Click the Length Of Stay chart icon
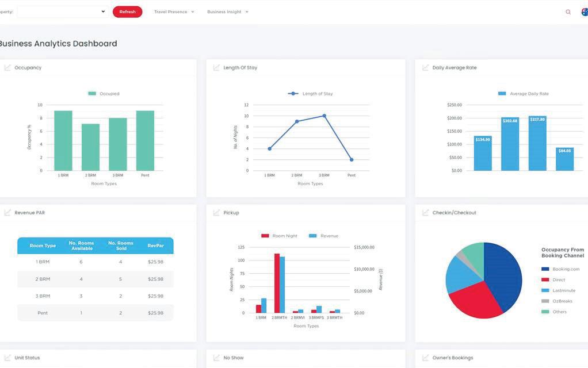 click(x=216, y=67)
